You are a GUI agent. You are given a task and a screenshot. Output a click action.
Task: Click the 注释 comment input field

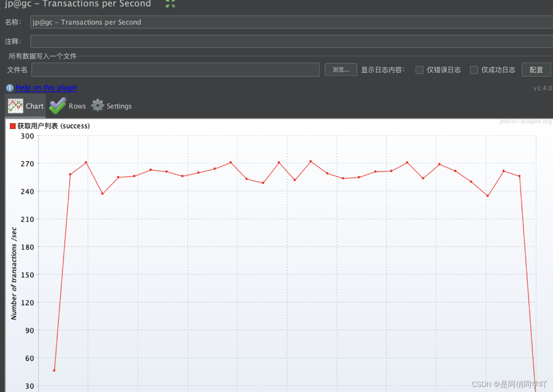[291, 41]
